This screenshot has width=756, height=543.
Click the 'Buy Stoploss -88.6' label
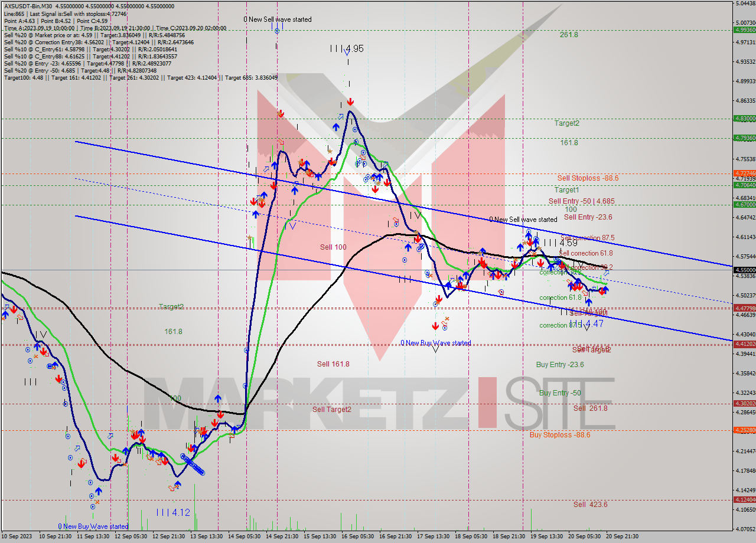(x=560, y=435)
